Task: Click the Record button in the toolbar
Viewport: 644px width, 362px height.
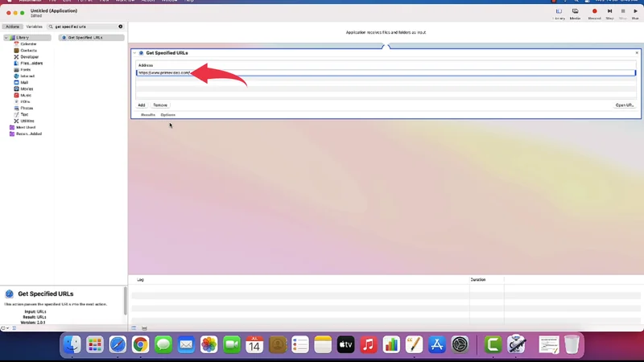Action: click(x=594, y=12)
